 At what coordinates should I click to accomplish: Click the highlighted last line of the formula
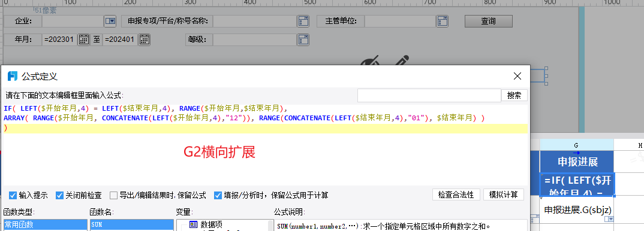(x=265, y=128)
